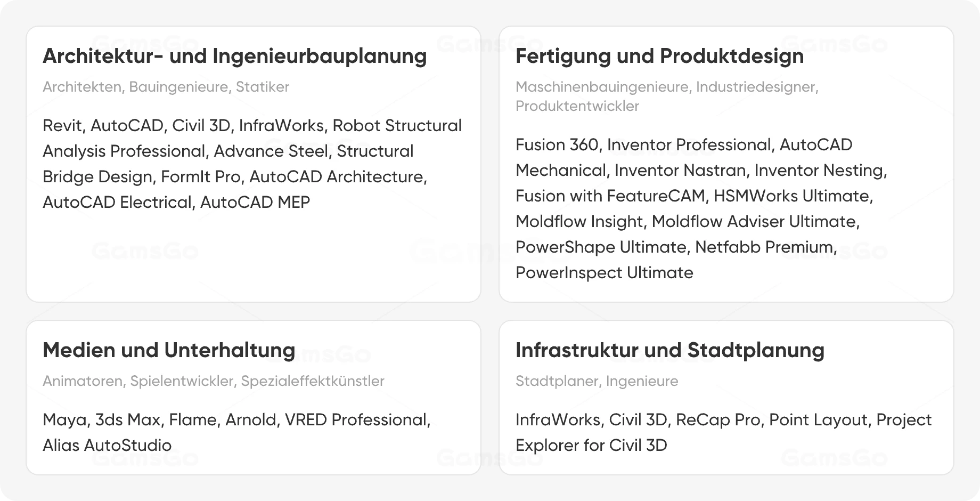Select the Maya, 3ds Max, Flame line
This screenshot has width=980, height=501.
pyautogui.click(x=236, y=420)
